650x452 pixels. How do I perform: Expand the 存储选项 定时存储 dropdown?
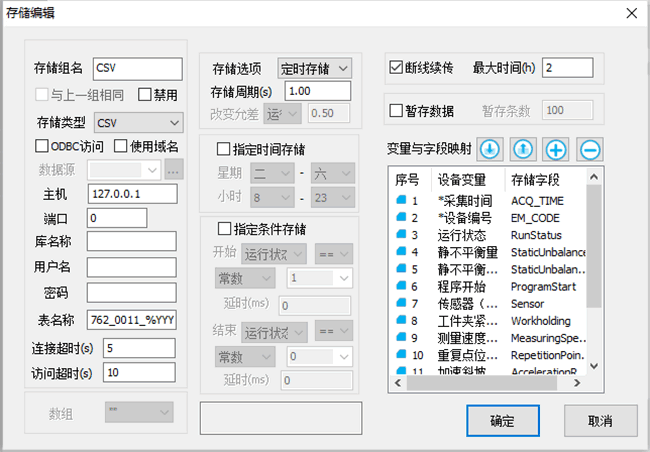coord(314,68)
